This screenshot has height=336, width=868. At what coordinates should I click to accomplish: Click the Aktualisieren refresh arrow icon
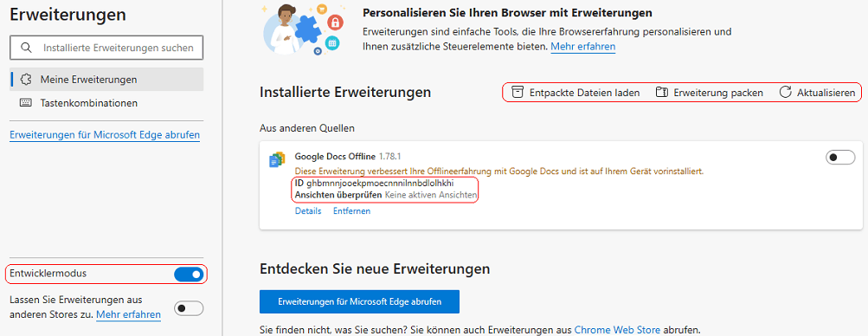pyautogui.click(x=785, y=93)
